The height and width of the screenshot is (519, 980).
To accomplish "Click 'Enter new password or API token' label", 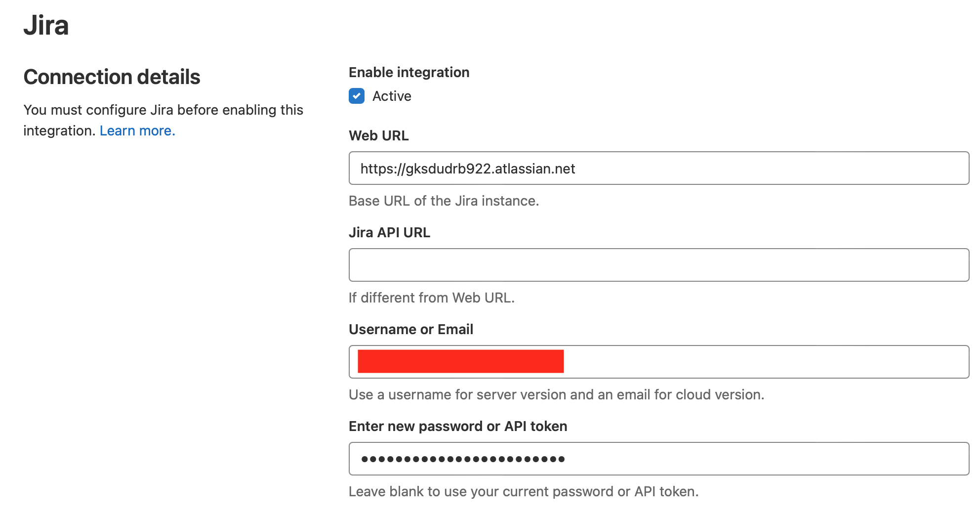I will tap(458, 426).
